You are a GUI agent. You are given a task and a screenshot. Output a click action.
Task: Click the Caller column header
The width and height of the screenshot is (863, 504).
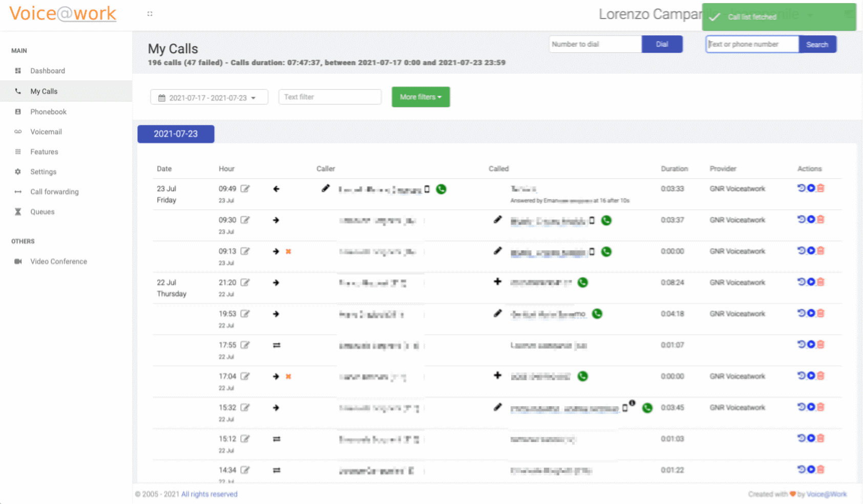326,168
